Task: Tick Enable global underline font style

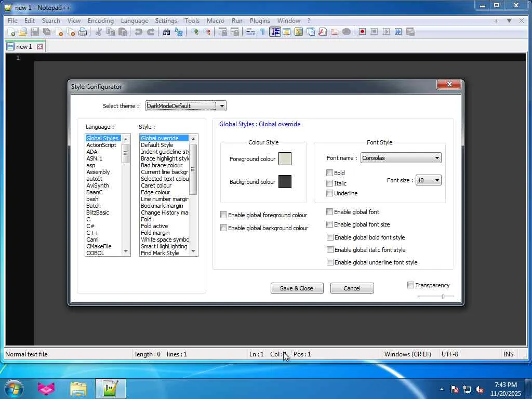Action: point(330,262)
